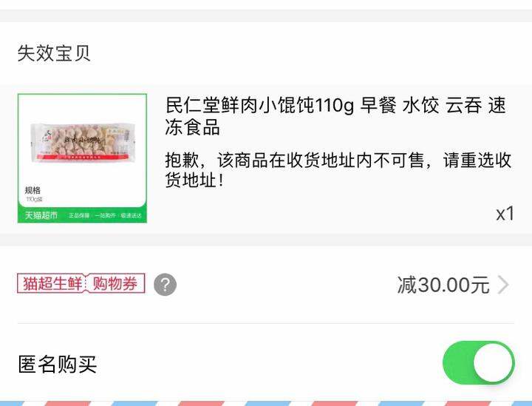Tap the 规格 110g label in thumbnail
The width and height of the screenshot is (532, 406).
tap(33, 194)
